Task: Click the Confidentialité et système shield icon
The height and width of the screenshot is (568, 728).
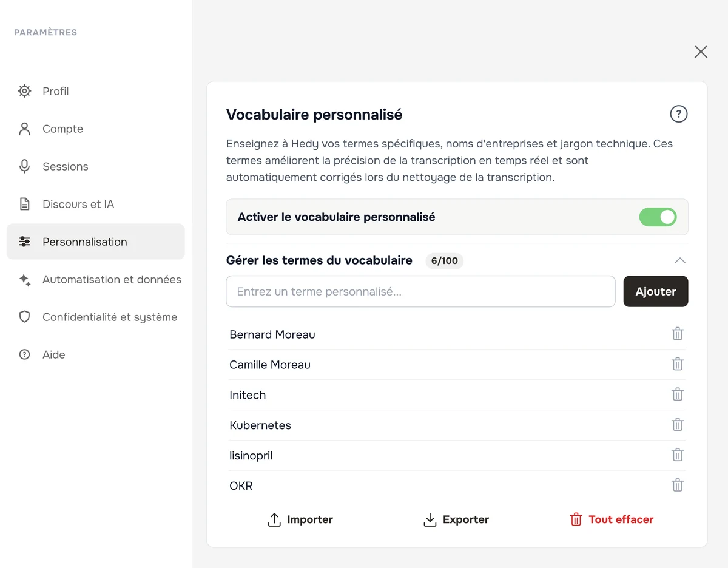Action: 24,317
